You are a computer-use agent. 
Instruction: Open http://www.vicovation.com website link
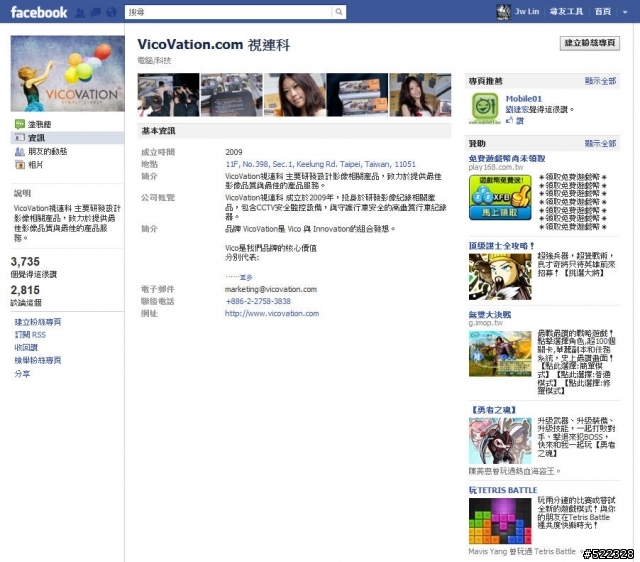272,313
